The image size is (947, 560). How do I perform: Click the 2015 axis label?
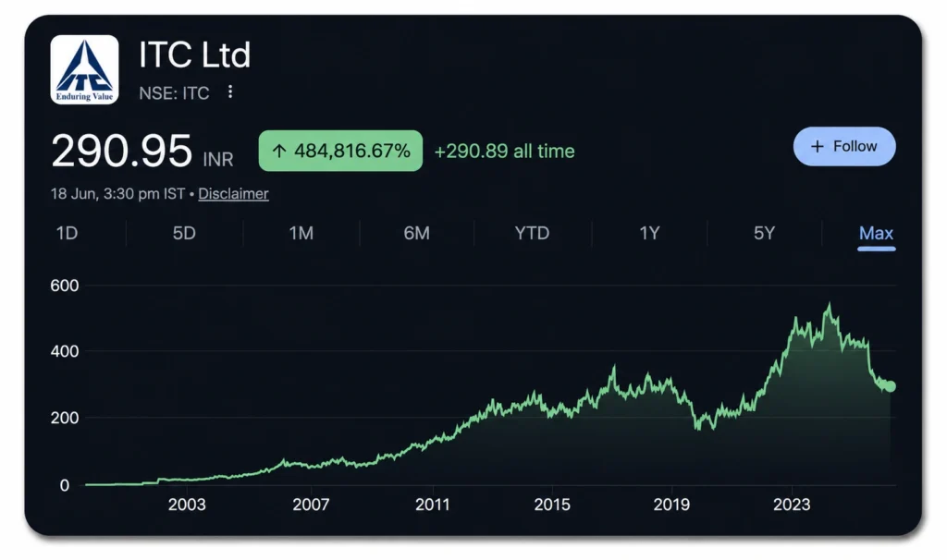click(x=552, y=505)
